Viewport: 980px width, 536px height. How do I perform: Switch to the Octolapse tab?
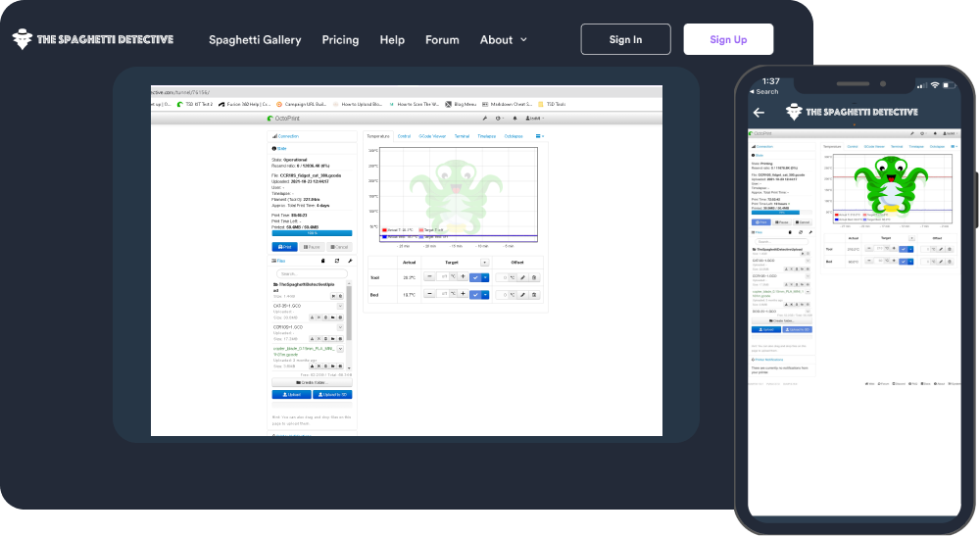click(514, 136)
